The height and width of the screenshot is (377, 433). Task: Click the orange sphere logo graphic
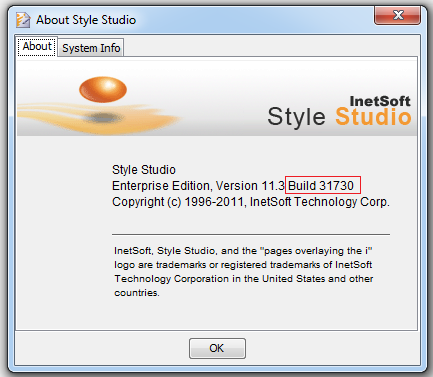tap(103, 89)
